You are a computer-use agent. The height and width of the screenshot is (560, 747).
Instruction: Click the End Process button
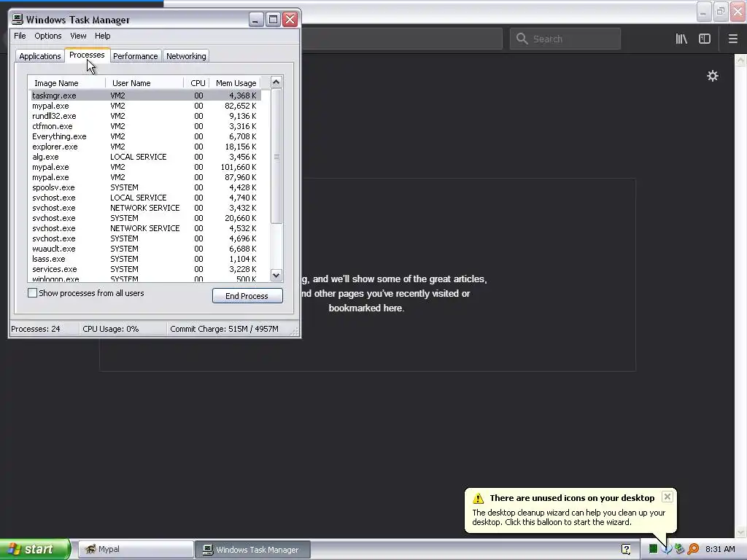(x=247, y=296)
